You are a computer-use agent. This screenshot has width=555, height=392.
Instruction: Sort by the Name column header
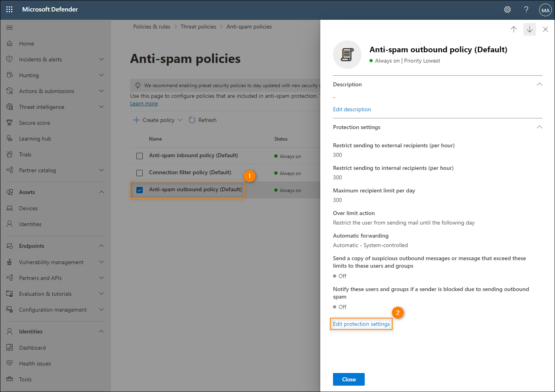point(155,139)
